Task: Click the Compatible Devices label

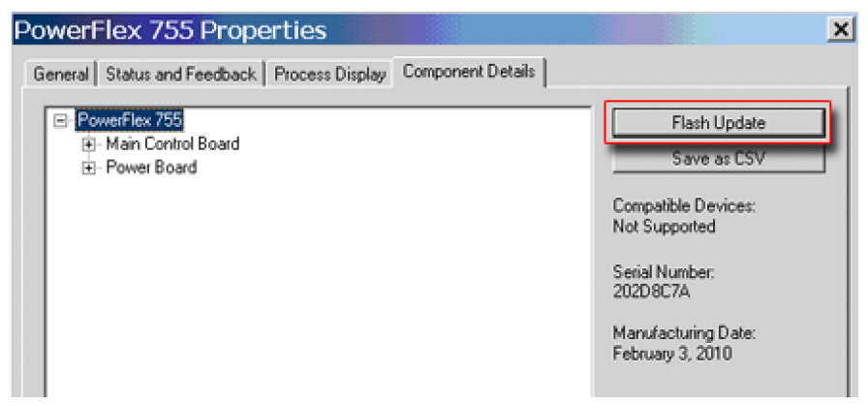Action: (684, 206)
